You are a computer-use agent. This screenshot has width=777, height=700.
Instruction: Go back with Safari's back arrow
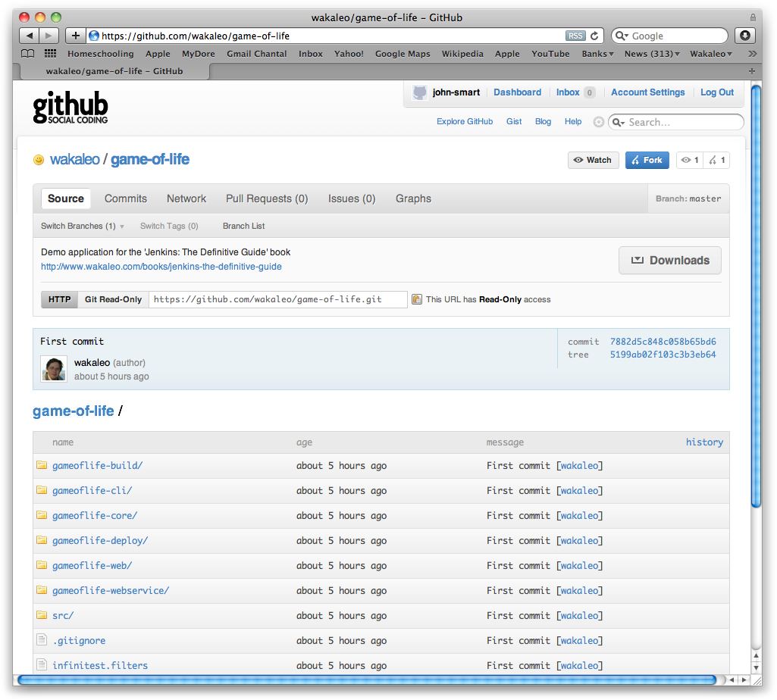[30, 36]
